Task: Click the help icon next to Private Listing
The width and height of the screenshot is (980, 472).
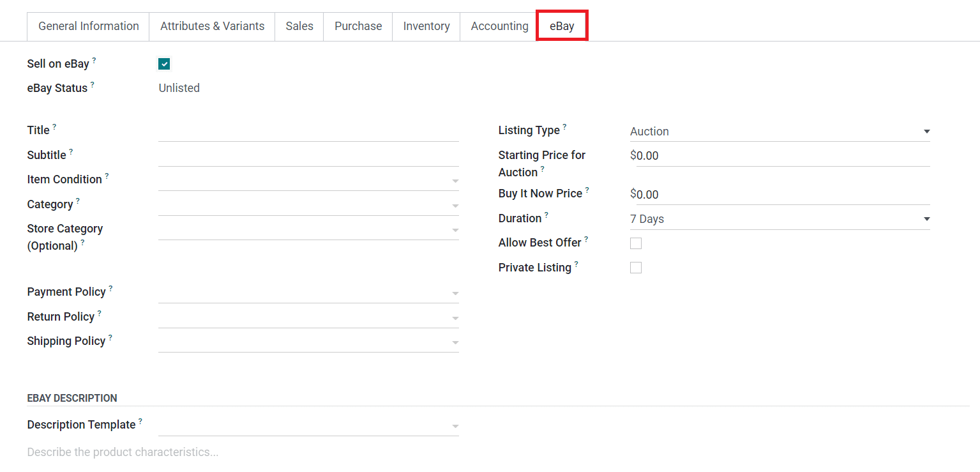Action: coord(576,264)
